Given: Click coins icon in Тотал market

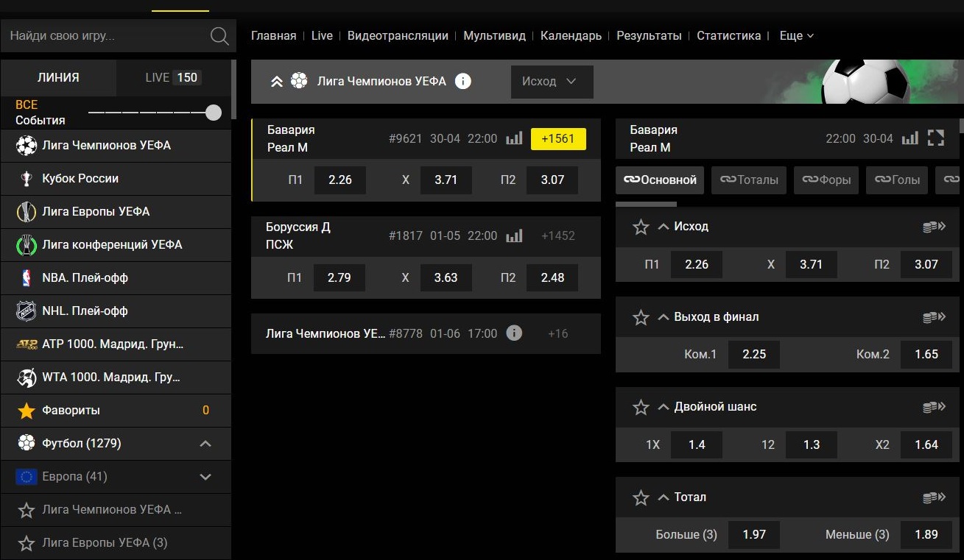Looking at the screenshot, I should click(x=934, y=497).
